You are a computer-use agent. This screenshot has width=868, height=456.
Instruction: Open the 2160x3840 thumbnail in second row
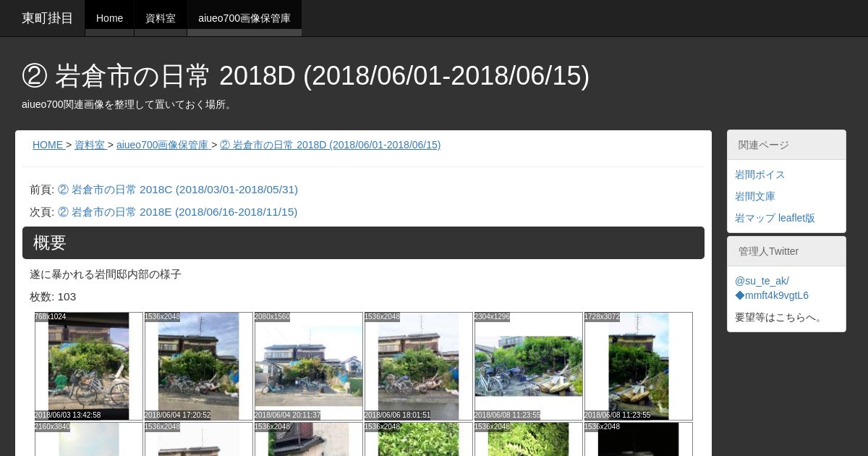point(89,439)
